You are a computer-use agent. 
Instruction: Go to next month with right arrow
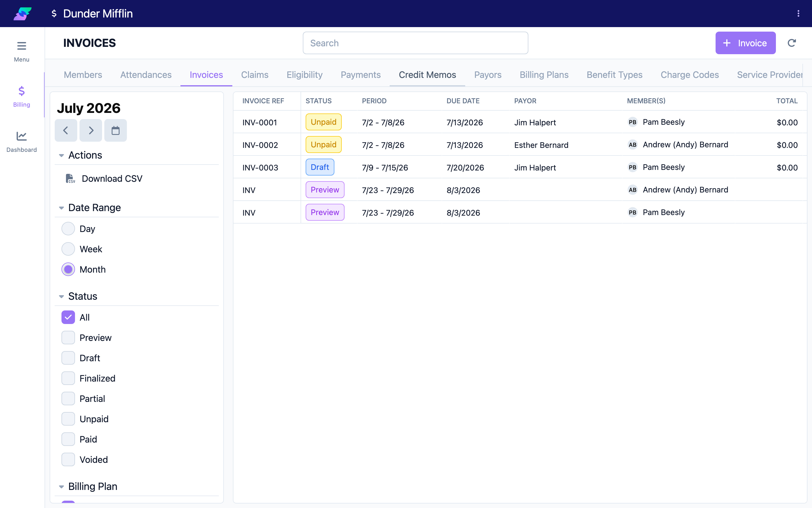[91, 130]
